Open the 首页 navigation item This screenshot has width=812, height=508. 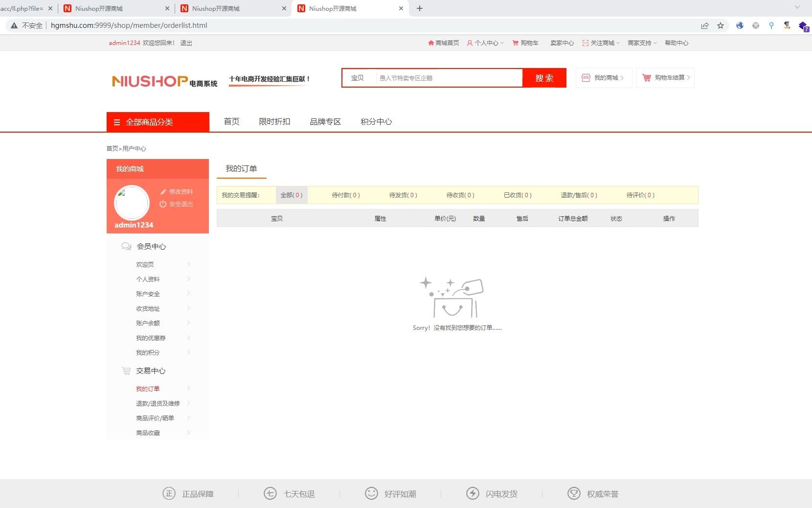point(231,121)
